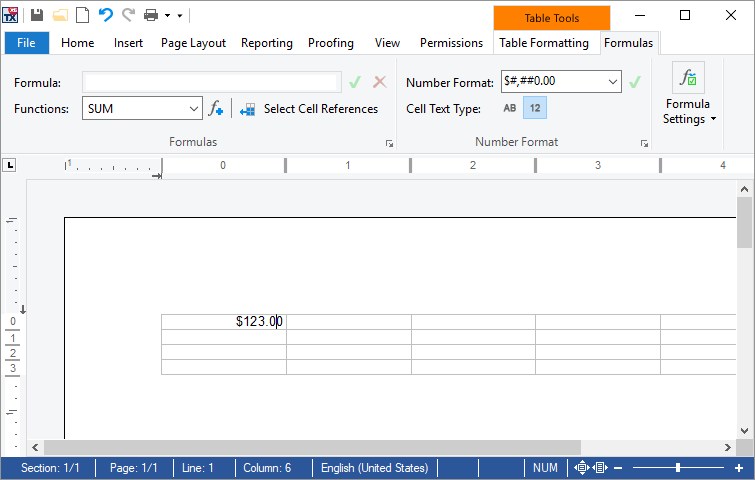Cancel formula with red X icon

(x=379, y=82)
